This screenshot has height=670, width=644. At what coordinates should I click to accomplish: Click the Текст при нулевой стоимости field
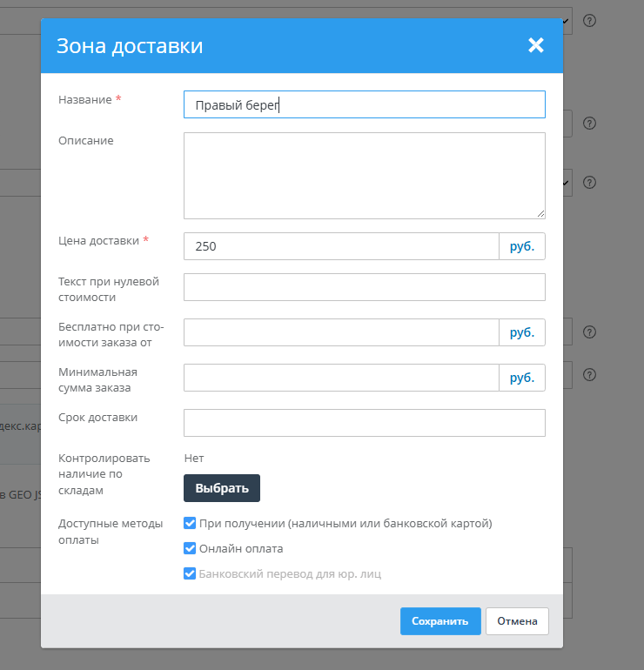tap(364, 287)
